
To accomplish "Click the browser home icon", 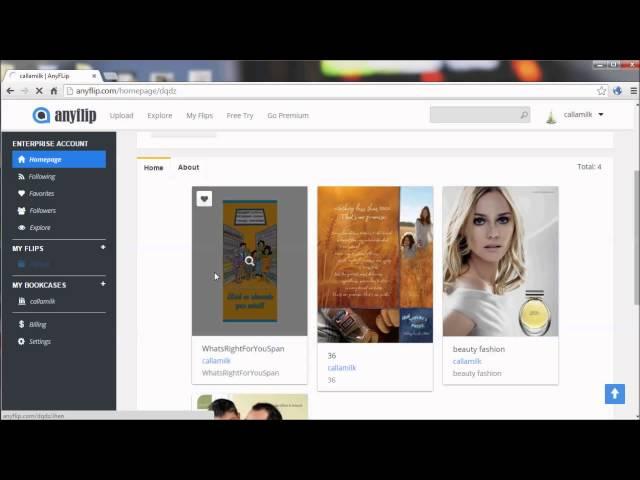I will tap(53, 91).
